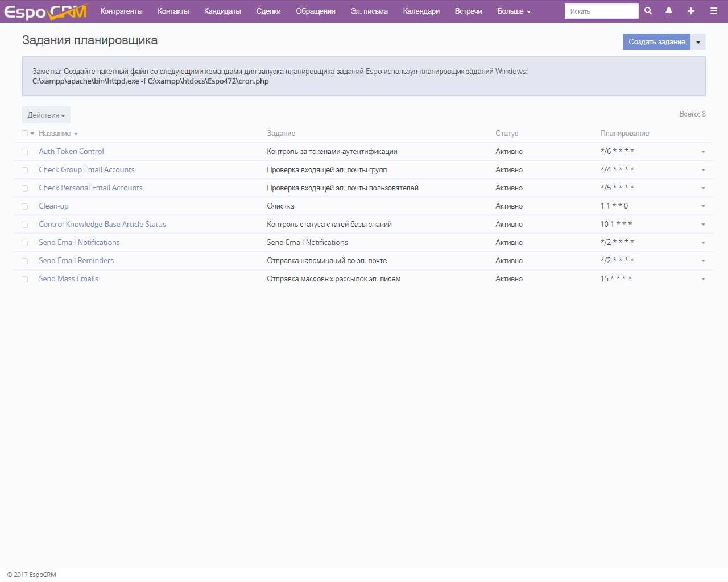
Task: Open row actions arrow for Send Mass Emails
Action: (703, 279)
